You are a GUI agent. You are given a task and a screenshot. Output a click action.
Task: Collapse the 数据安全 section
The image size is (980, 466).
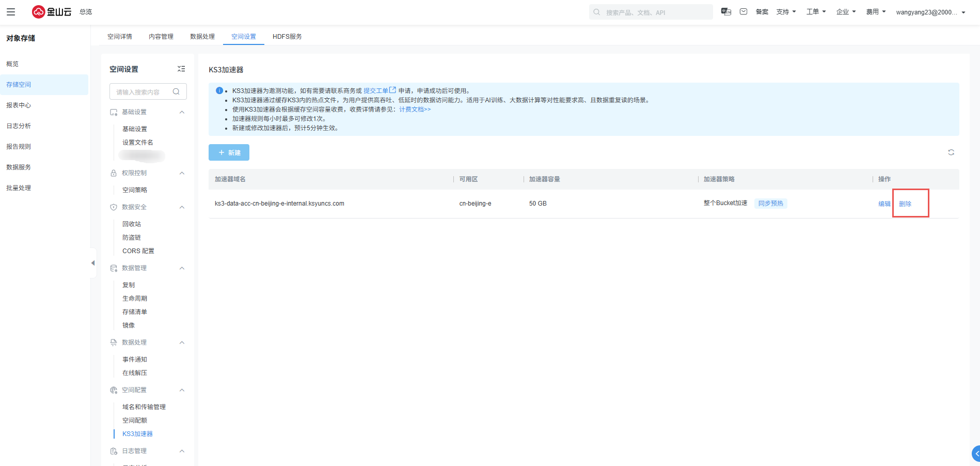[x=182, y=207]
